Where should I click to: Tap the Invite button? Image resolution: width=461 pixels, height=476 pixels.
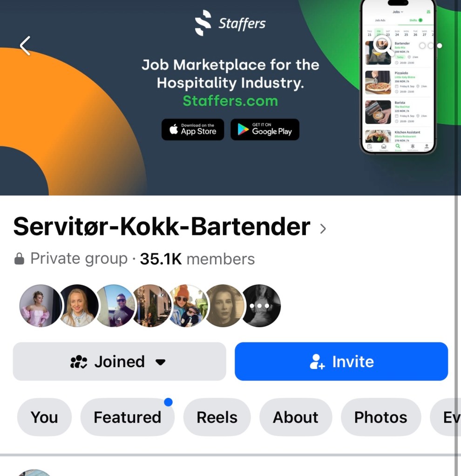[341, 361]
